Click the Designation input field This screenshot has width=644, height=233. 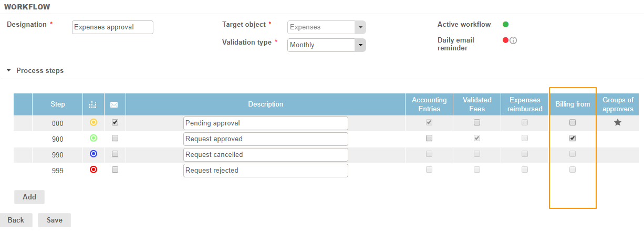tap(112, 27)
